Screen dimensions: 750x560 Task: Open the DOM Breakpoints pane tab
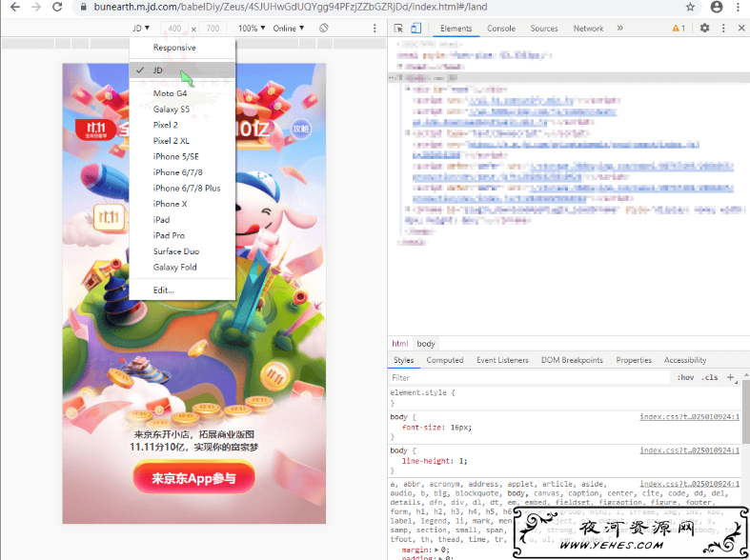tap(572, 360)
